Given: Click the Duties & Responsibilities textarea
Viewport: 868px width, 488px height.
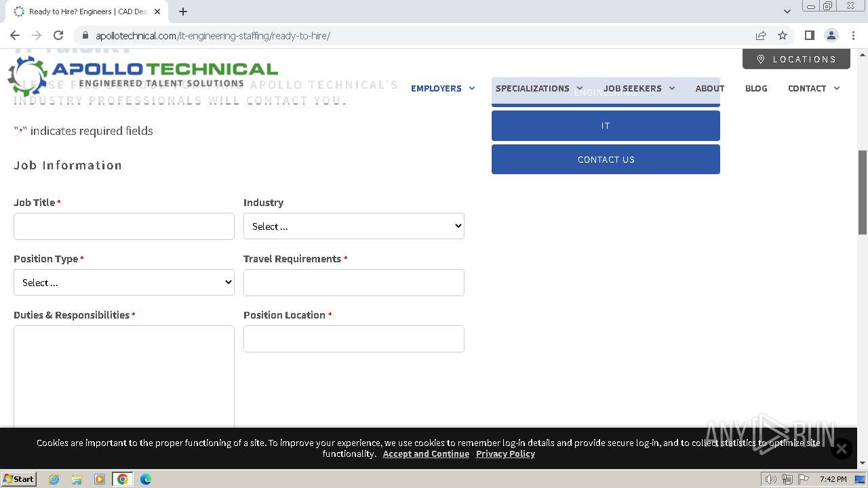Looking at the screenshot, I should pos(124,377).
